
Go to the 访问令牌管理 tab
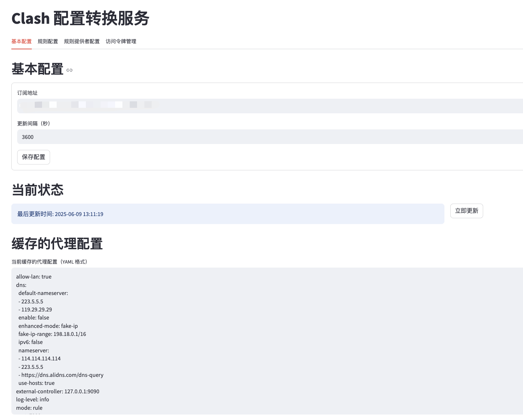point(121,41)
